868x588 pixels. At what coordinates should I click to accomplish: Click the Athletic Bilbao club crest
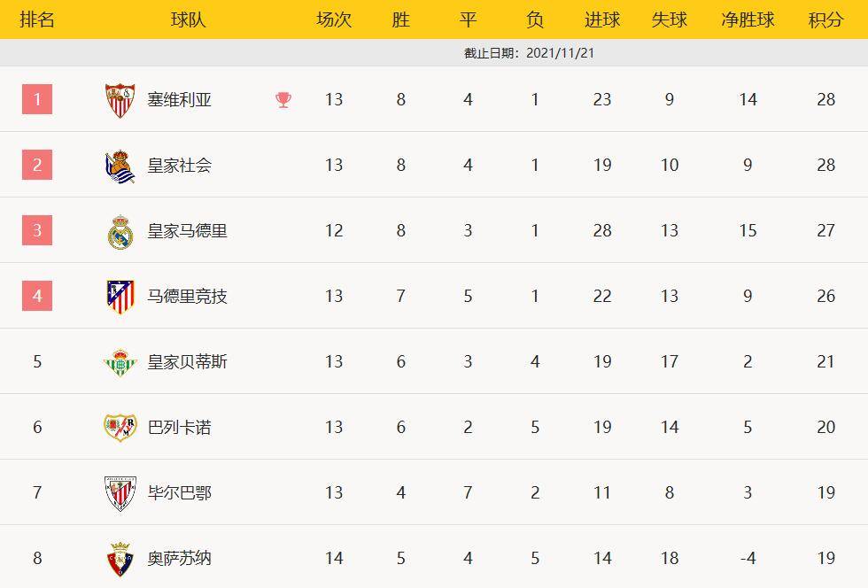(x=120, y=493)
